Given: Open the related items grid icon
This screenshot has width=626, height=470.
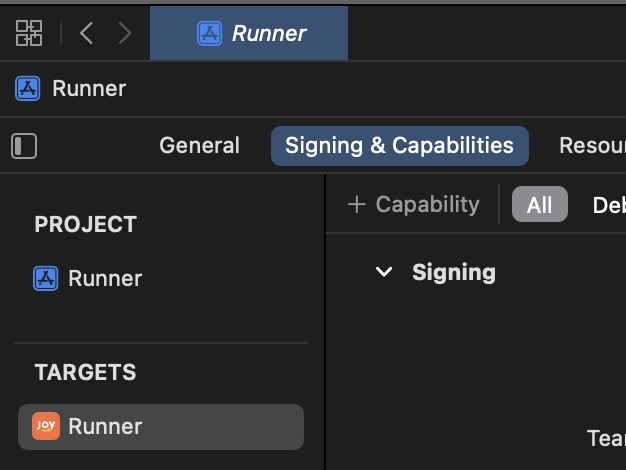Looking at the screenshot, I should point(29,33).
